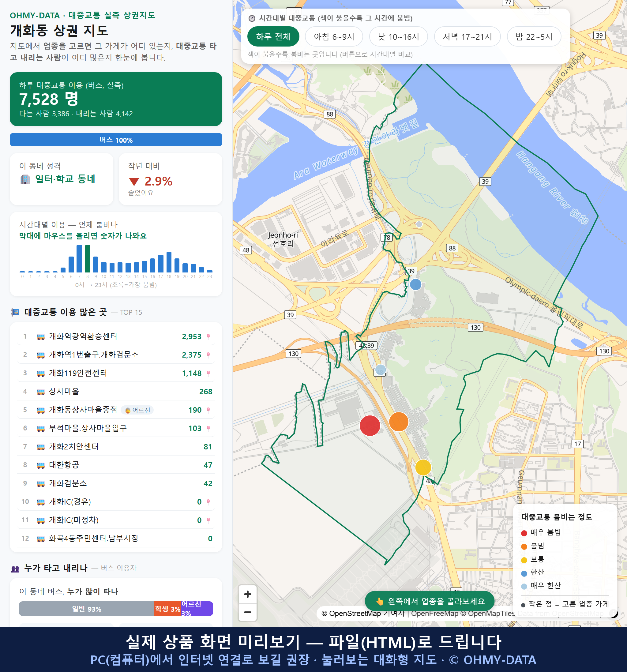The image size is (627, 672).
Task: Click bus icon in 개화2치안센터 row
Action: (40, 447)
